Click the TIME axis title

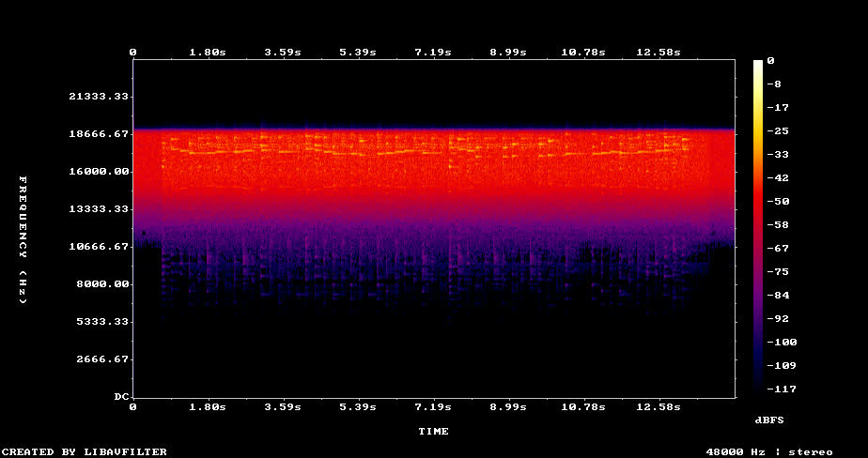point(433,432)
